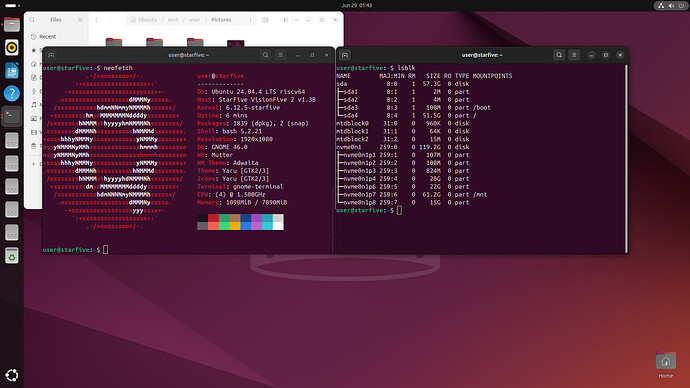
Task: Select the Pictures path segment in Files
Action: pos(221,20)
